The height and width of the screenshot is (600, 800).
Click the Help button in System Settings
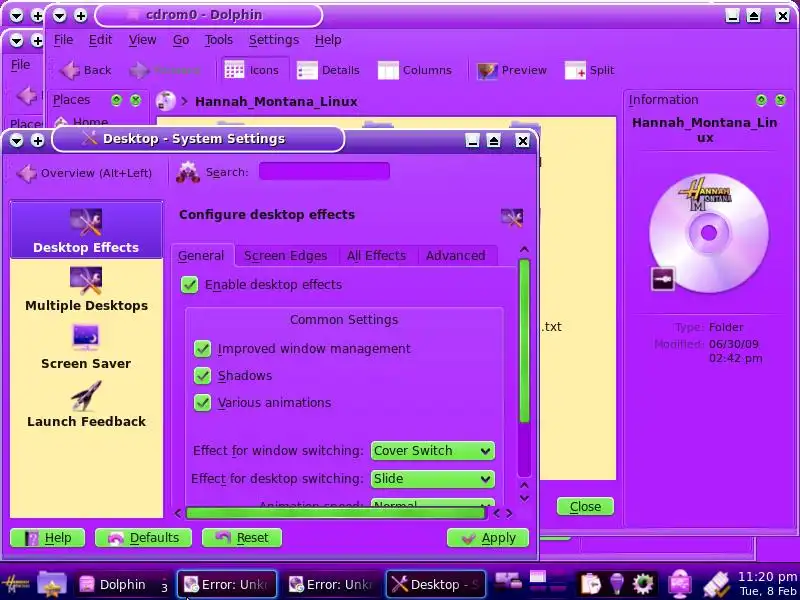47,538
